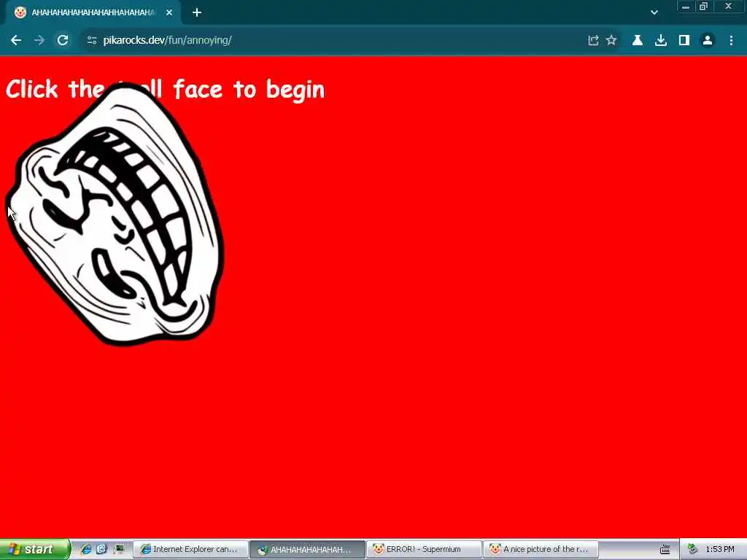Open the Windows start menu
The width and height of the screenshot is (747, 560).
point(34,550)
